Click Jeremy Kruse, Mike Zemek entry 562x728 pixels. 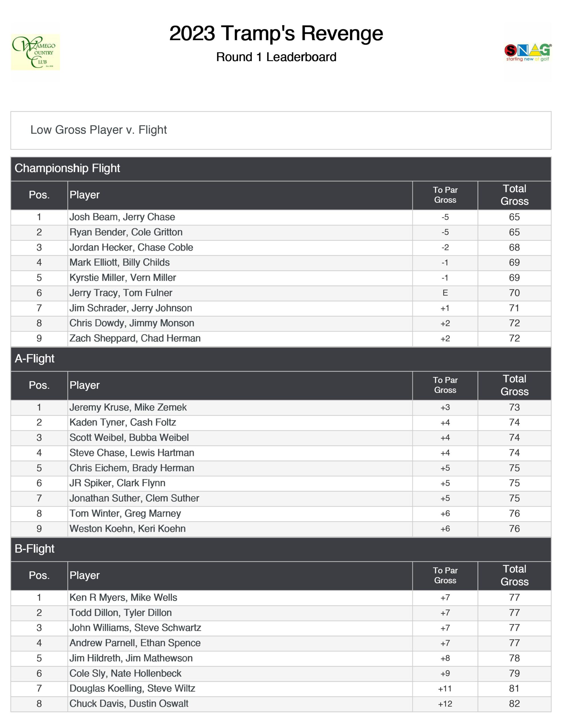[x=128, y=407]
